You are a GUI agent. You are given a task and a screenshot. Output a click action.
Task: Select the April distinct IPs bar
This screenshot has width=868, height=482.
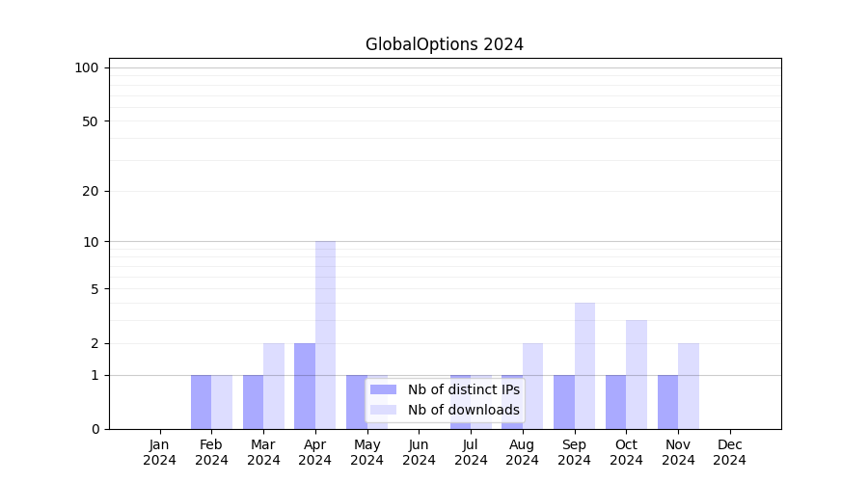(x=305, y=386)
